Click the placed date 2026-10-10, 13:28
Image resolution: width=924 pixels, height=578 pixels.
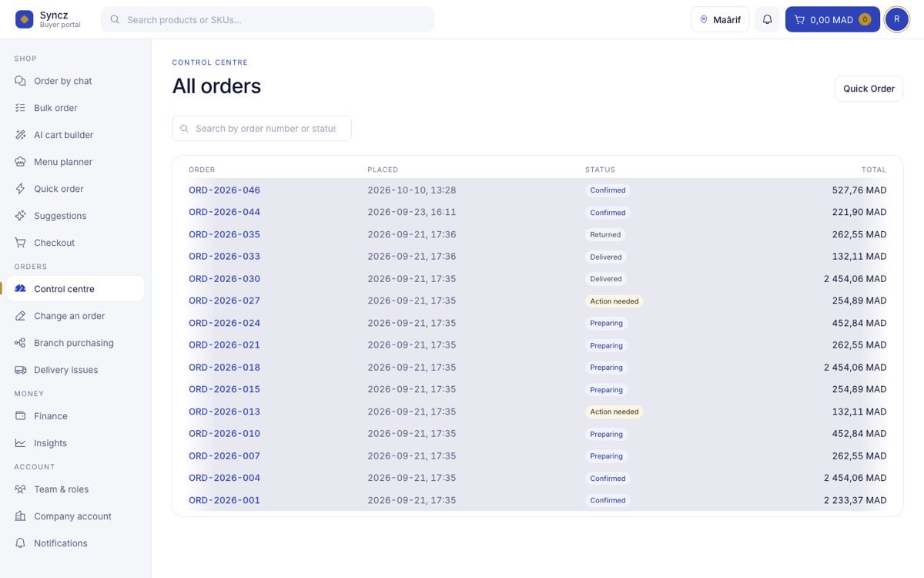tap(412, 190)
